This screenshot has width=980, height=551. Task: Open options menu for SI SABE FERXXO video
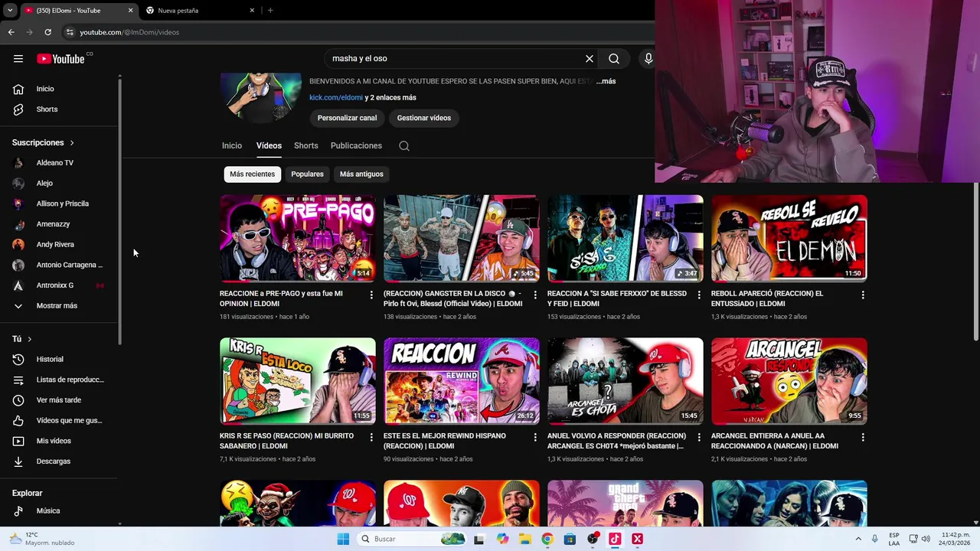[x=699, y=295]
